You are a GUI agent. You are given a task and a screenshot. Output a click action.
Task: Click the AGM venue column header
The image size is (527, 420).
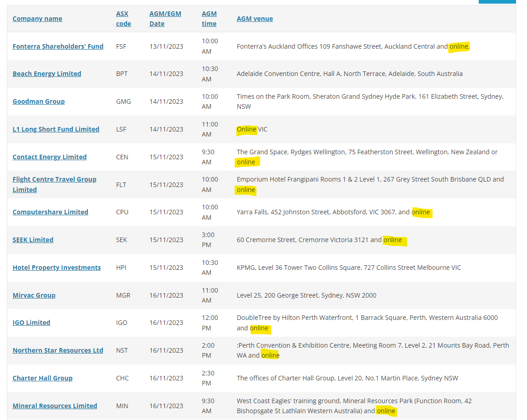255,19
